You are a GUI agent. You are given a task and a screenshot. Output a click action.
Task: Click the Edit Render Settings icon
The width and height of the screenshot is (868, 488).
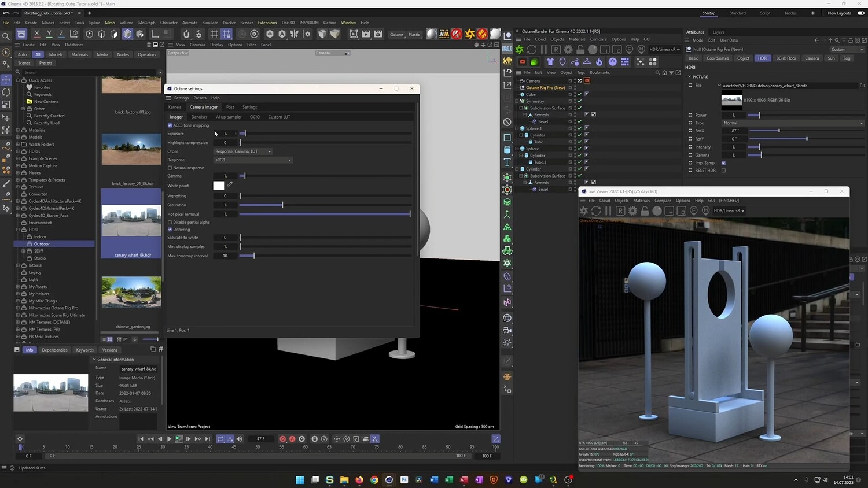pyautogui.click(x=378, y=34)
